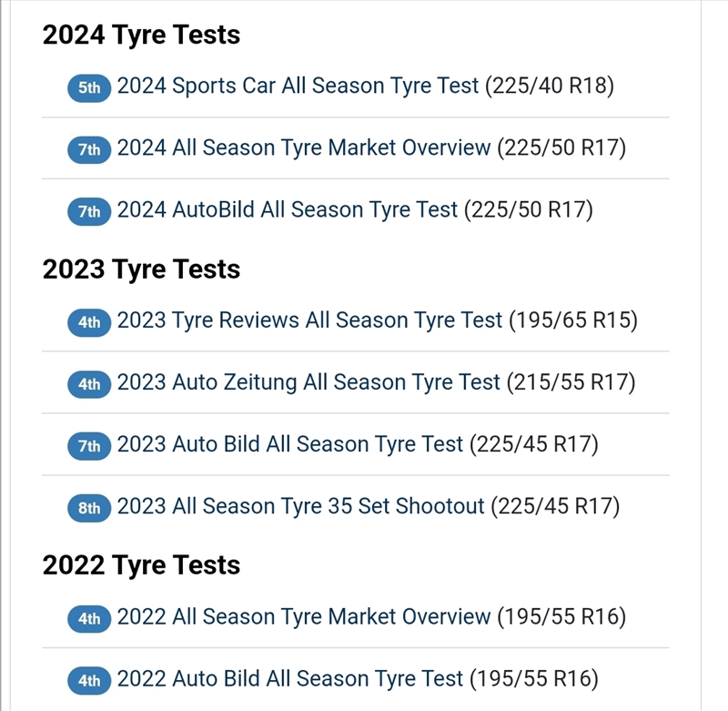Open 2024 AutoBild All Season Tyre Test
Screen dimensions: 728x711
coord(355,210)
